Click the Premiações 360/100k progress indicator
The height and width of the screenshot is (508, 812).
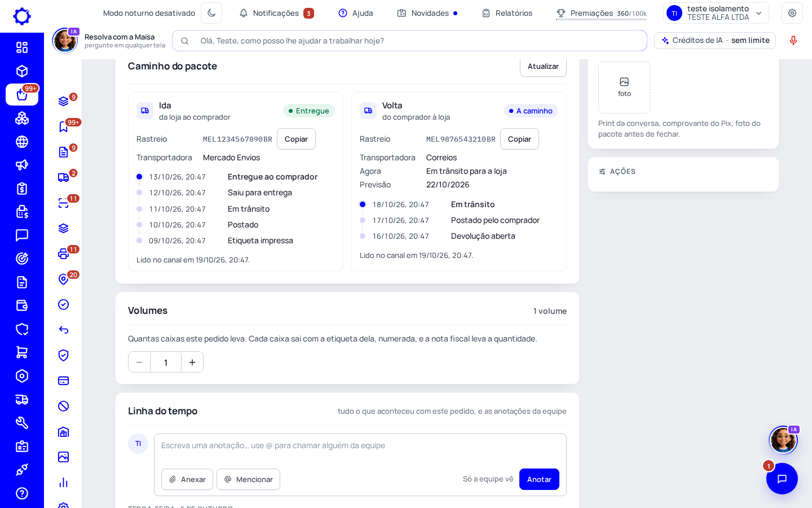[601, 13]
